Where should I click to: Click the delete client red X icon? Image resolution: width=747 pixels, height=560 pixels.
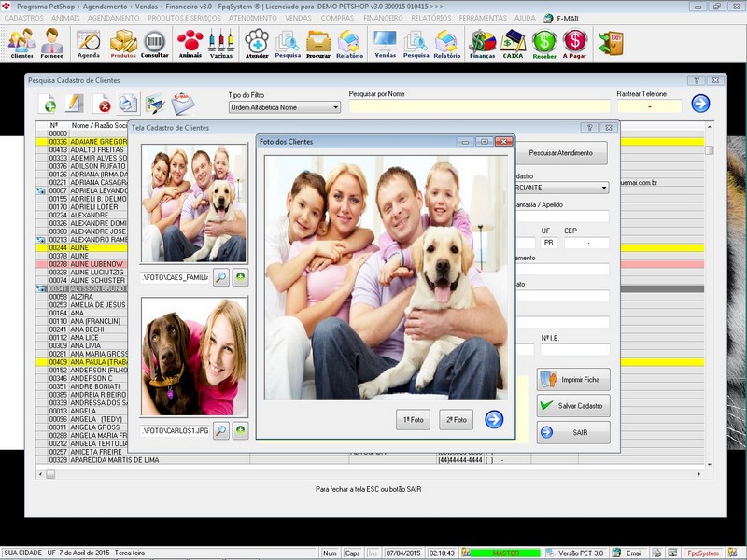tap(102, 104)
